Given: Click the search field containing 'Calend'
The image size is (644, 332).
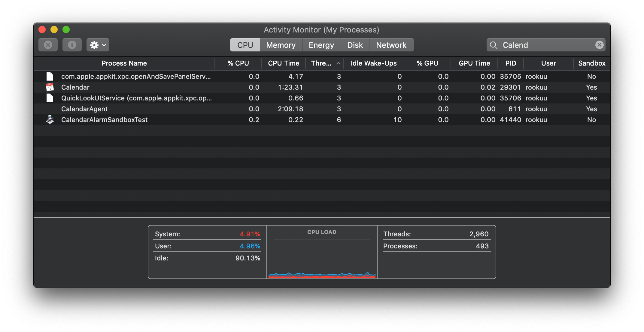Looking at the screenshot, I should (546, 45).
